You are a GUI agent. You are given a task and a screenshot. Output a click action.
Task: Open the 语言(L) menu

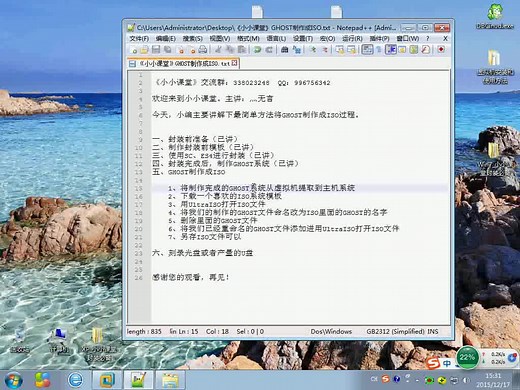coord(276,39)
